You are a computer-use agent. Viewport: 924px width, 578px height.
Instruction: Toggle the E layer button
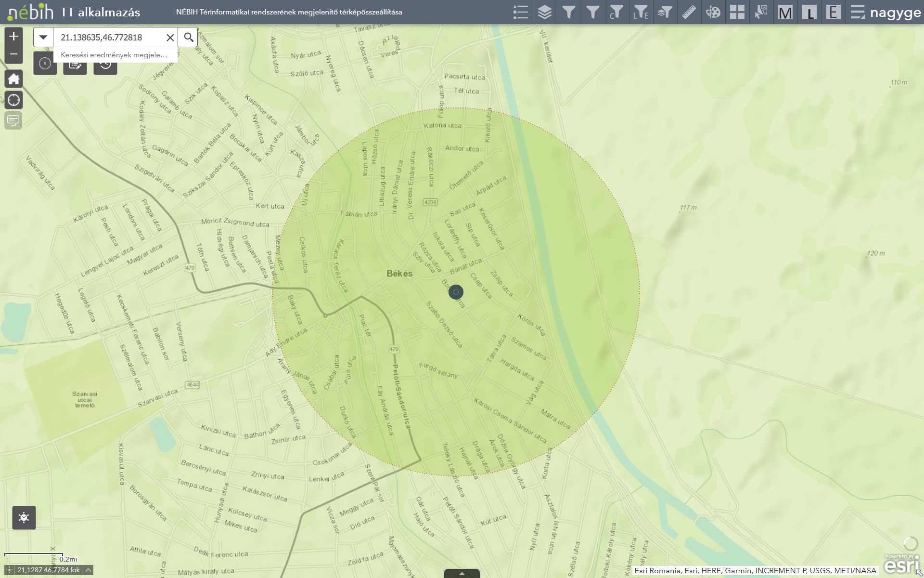[x=834, y=12]
